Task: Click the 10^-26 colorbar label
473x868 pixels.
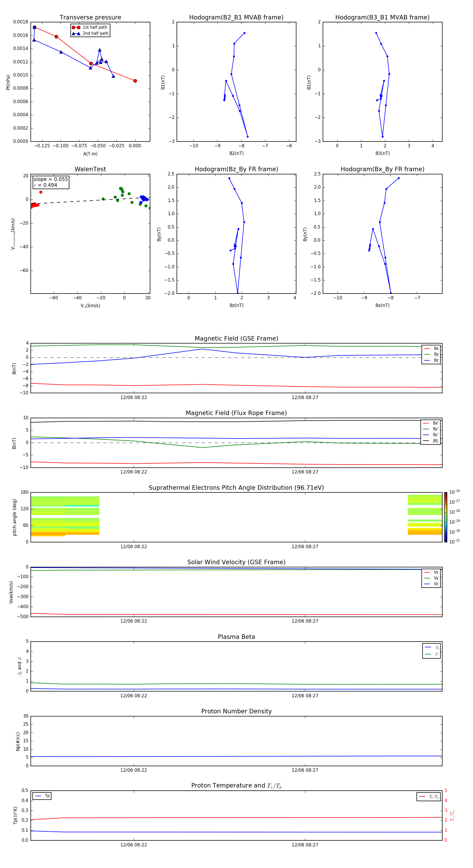Action: 455,492
